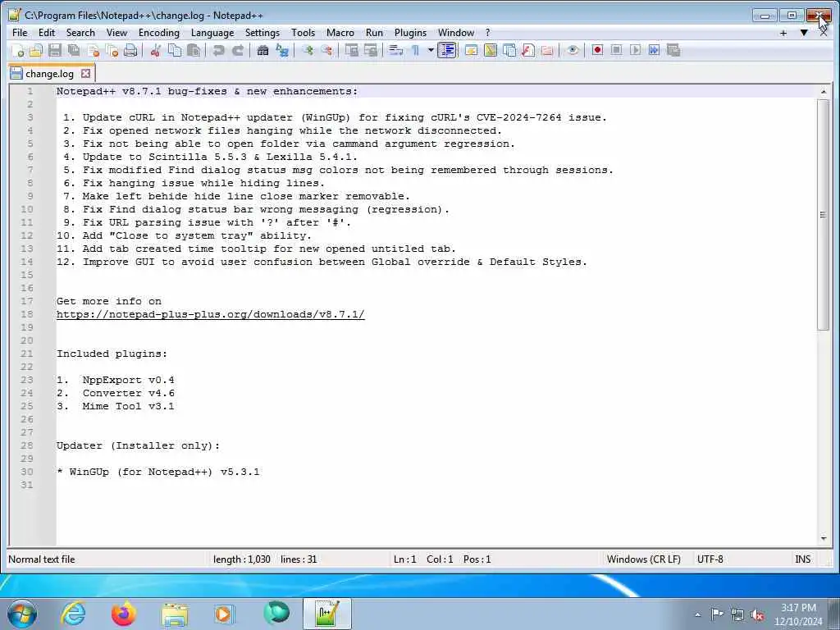Run the macro multiple times
The height and width of the screenshot is (630, 840).
(654, 50)
